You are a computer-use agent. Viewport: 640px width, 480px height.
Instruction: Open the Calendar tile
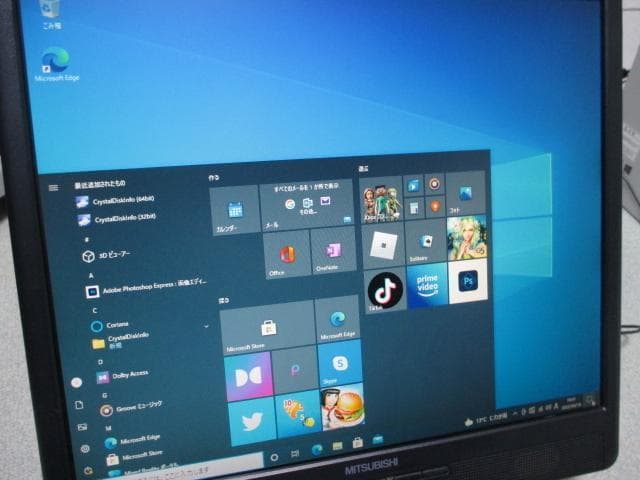(x=235, y=210)
